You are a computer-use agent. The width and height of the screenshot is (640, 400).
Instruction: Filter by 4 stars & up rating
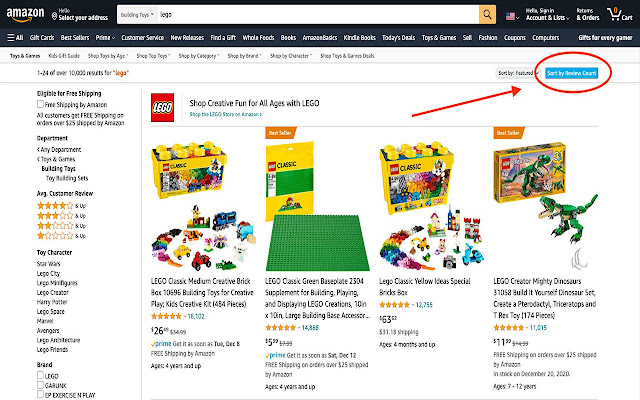pos(54,203)
